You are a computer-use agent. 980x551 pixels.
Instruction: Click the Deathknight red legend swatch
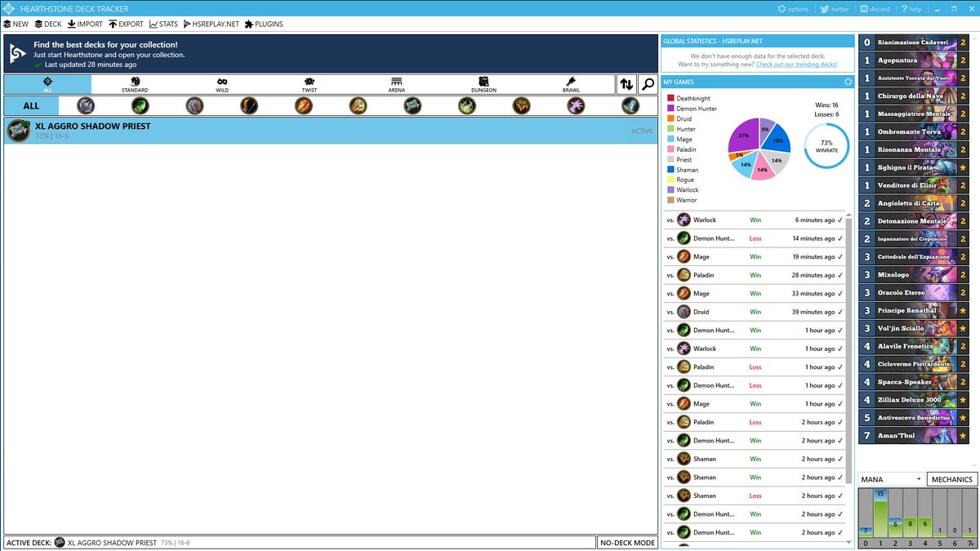670,98
